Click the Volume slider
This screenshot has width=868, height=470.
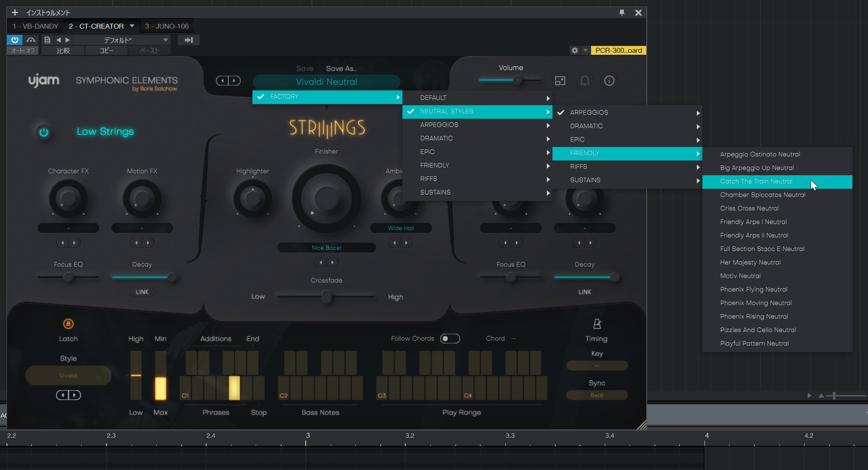click(x=511, y=80)
